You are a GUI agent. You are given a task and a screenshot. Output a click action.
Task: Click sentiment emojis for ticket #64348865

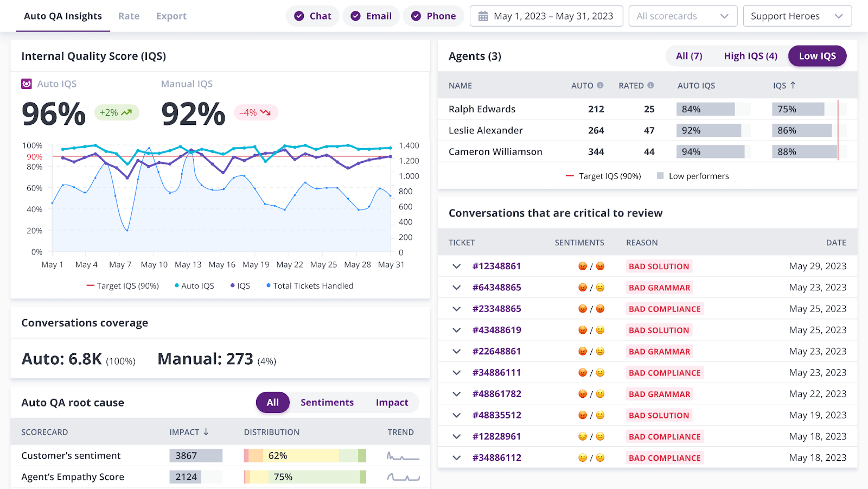click(x=591, y=288)
